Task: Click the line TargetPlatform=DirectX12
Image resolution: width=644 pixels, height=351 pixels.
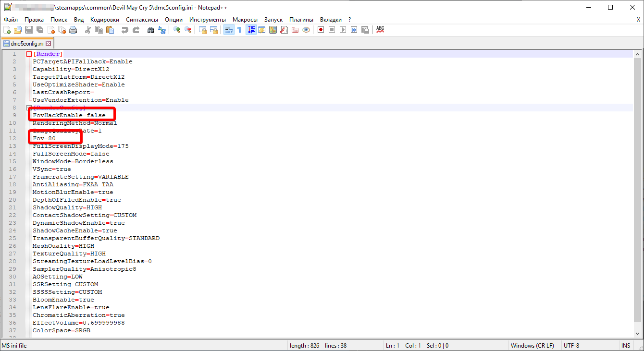Action: [78, 77]
